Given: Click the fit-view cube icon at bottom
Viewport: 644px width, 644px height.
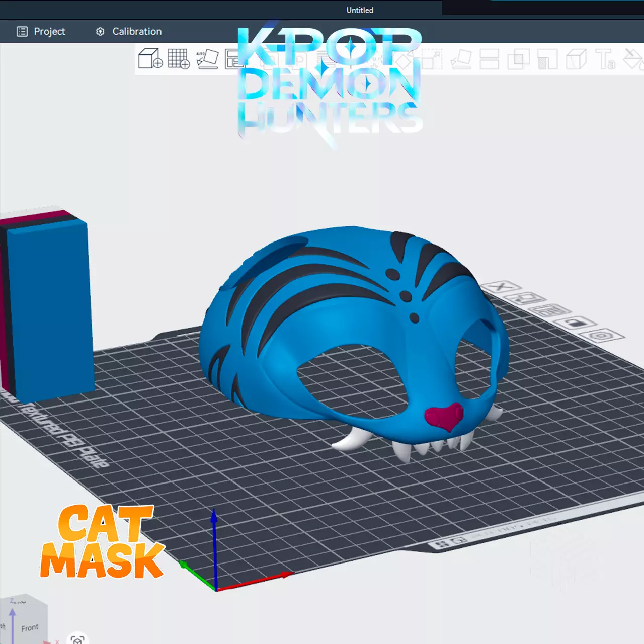Looking at the screenshot, I should [77, 639].
